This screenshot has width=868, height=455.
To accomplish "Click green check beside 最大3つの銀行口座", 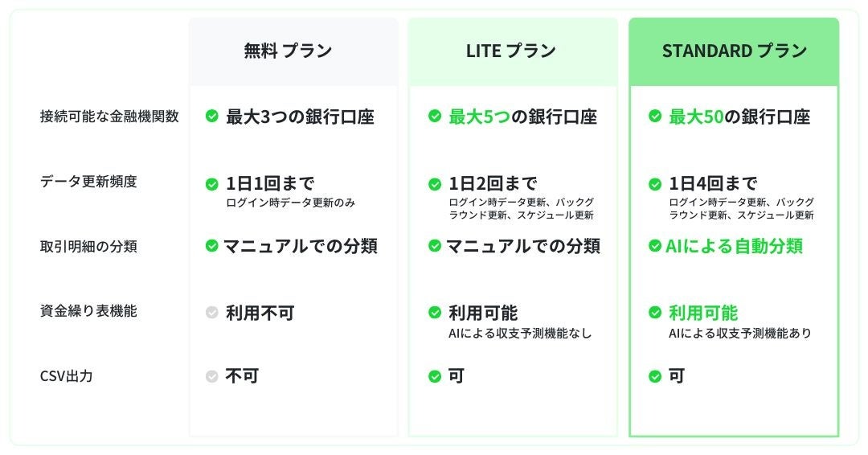I will tap(211, 116).
